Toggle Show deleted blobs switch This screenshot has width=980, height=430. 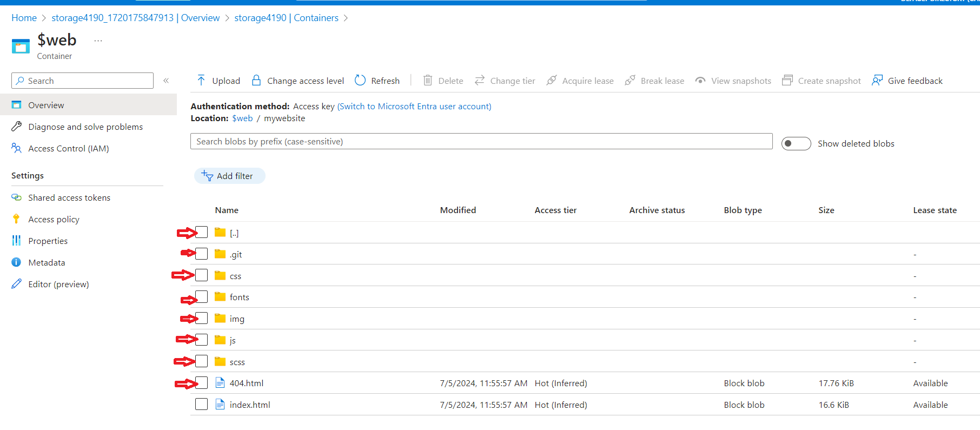coord(796,143)
